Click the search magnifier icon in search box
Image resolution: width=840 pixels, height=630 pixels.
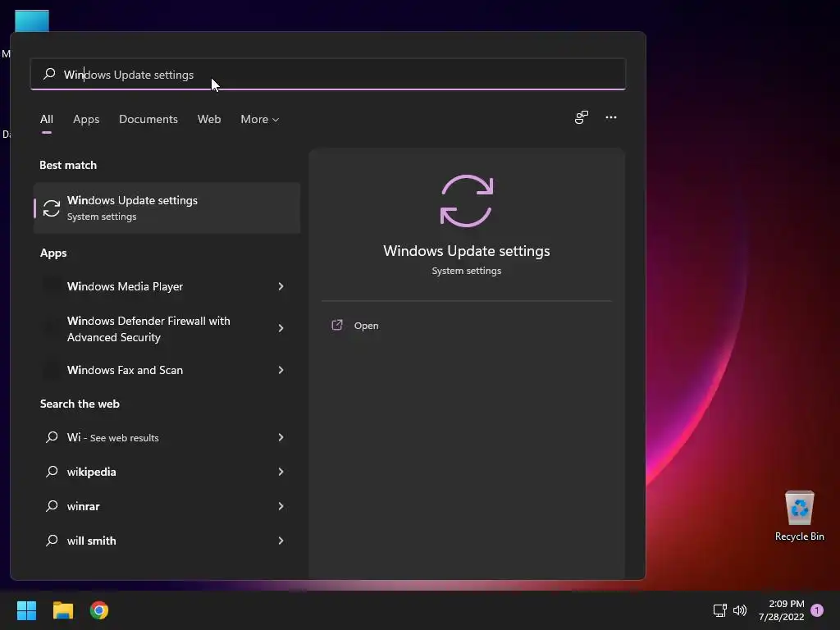click(49, 74)
